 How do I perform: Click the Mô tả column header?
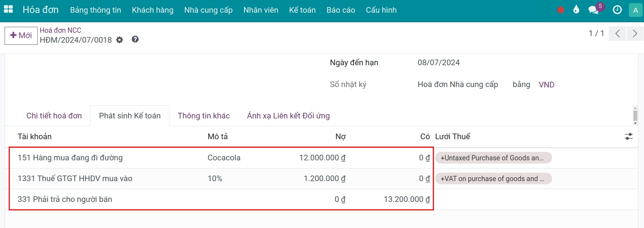tap(218, 136)
